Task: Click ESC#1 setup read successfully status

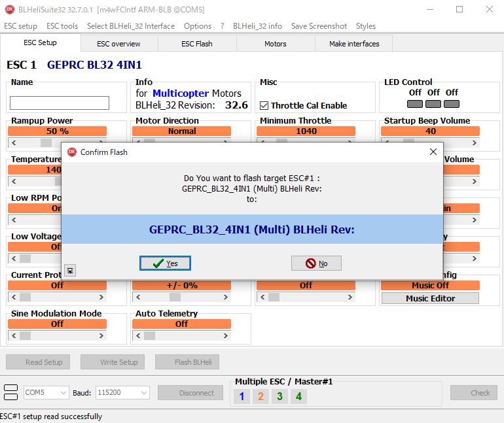Action: tap(51, 416)
